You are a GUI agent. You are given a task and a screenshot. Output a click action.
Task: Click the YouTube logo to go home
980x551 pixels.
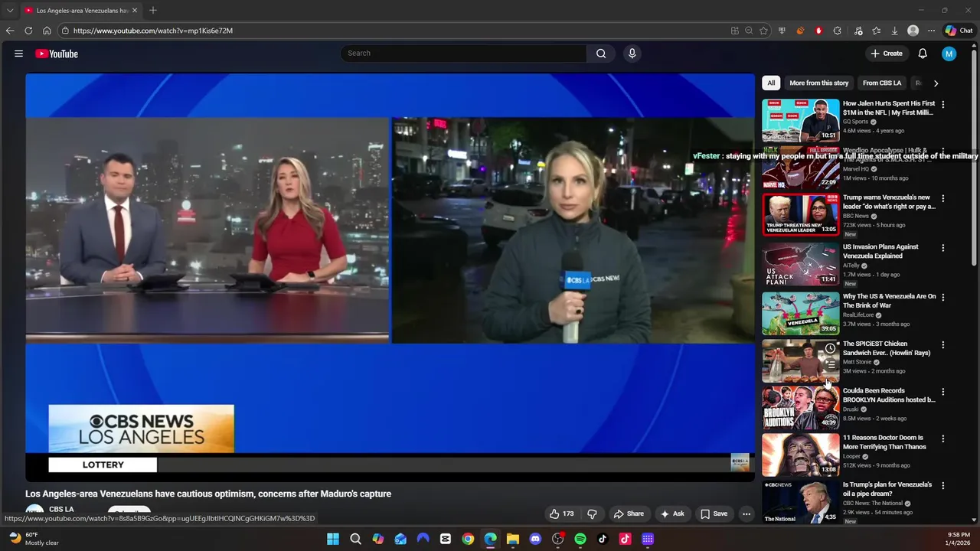[57, 54]
